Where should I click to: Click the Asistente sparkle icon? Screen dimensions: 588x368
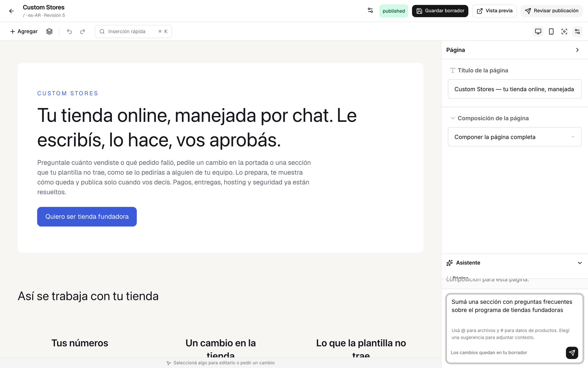pyautogui.click(x=450, y=263)
